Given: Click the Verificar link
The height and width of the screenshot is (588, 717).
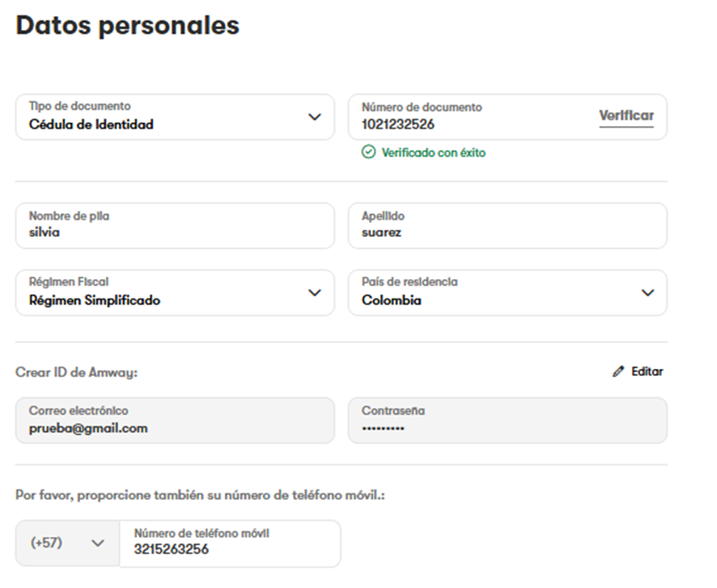Looking at the screenshot, I should pos(626,116).
